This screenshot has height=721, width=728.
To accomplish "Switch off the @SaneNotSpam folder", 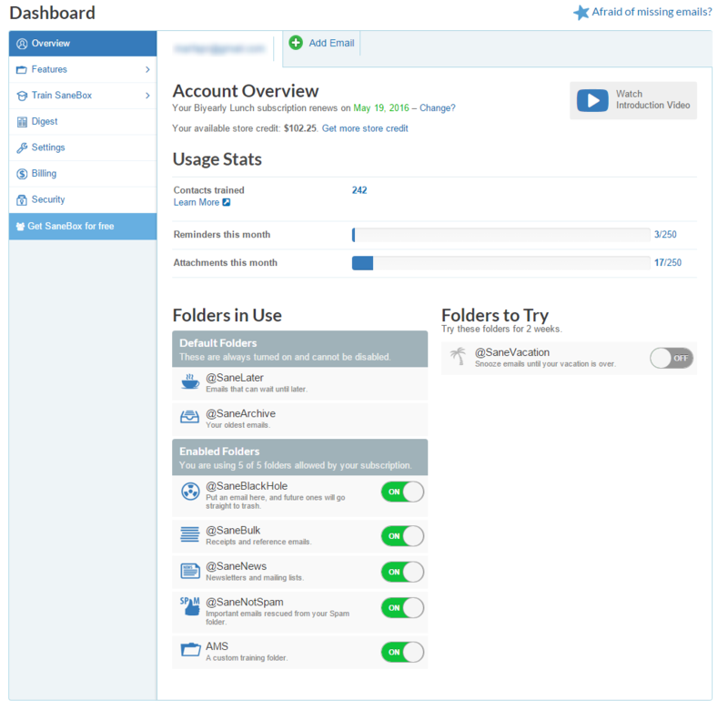I will click(x=402, y=607).
